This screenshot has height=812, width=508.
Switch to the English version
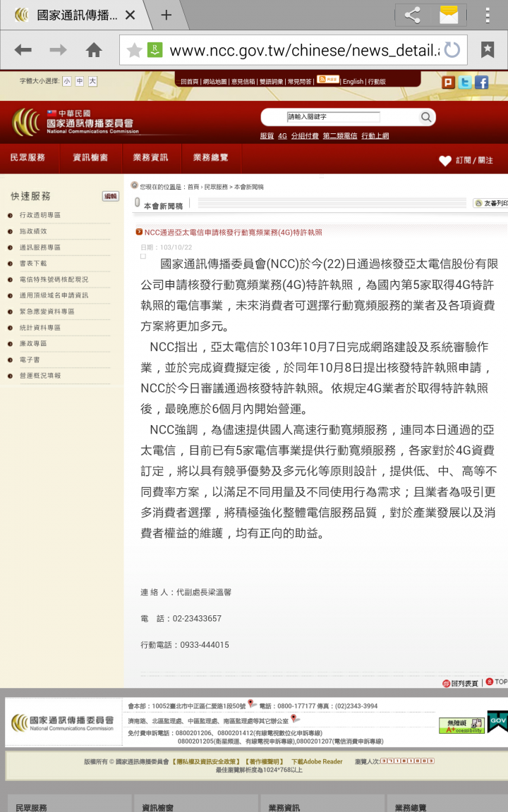tap(353, 82)
